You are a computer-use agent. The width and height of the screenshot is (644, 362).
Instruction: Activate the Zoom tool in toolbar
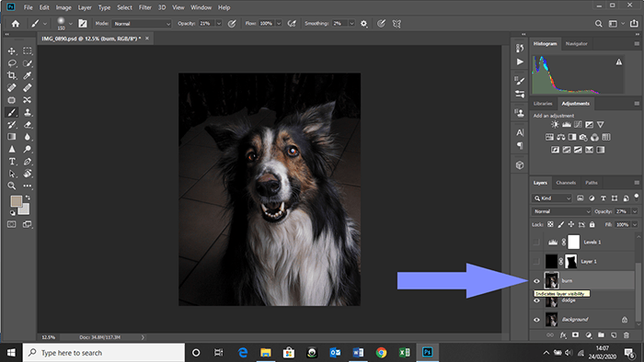(11, 186)
